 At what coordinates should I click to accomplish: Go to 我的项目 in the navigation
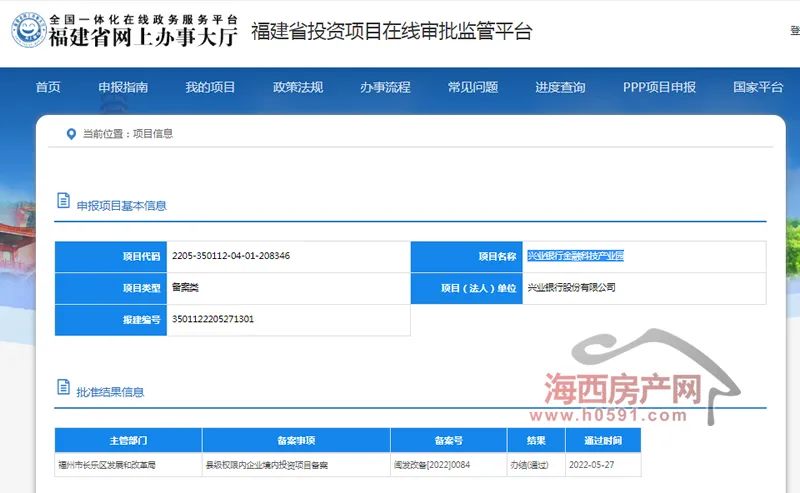pos(210,87)
